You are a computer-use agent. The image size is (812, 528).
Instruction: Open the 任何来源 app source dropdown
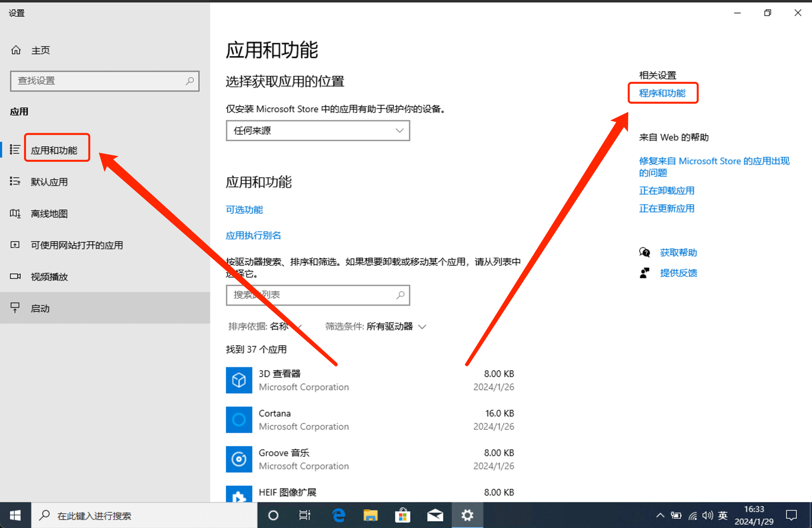[x=318, y=131]
